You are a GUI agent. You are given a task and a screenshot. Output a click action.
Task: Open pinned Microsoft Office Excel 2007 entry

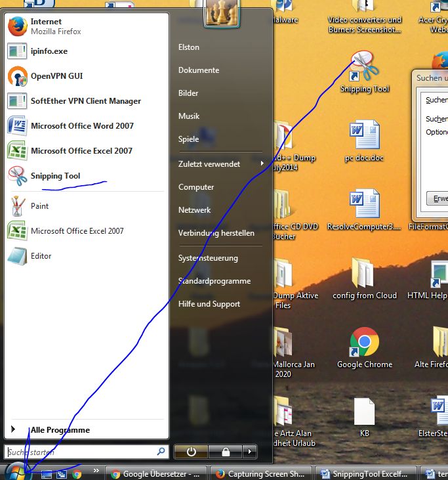(x=87, y=151)
